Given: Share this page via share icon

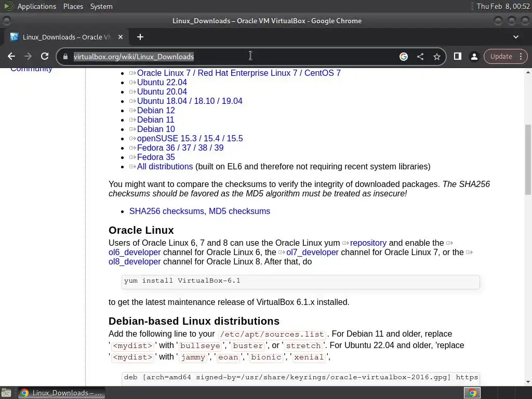Looking at the screenshot, I should click(420, 57).
